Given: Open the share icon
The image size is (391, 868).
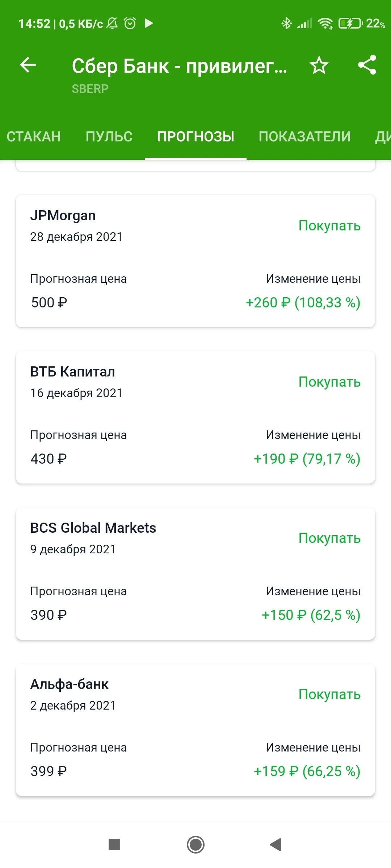Looking at the screenshot, I should tap(367, 65).
